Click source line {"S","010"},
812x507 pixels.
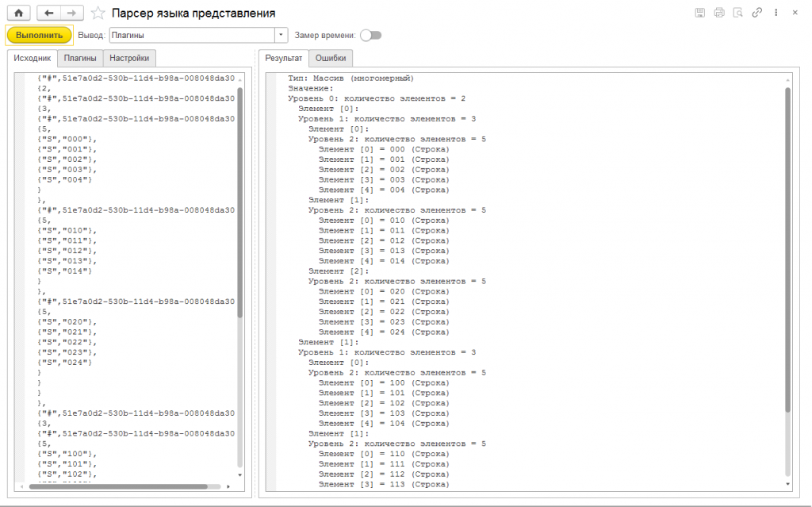pos(67,231)
